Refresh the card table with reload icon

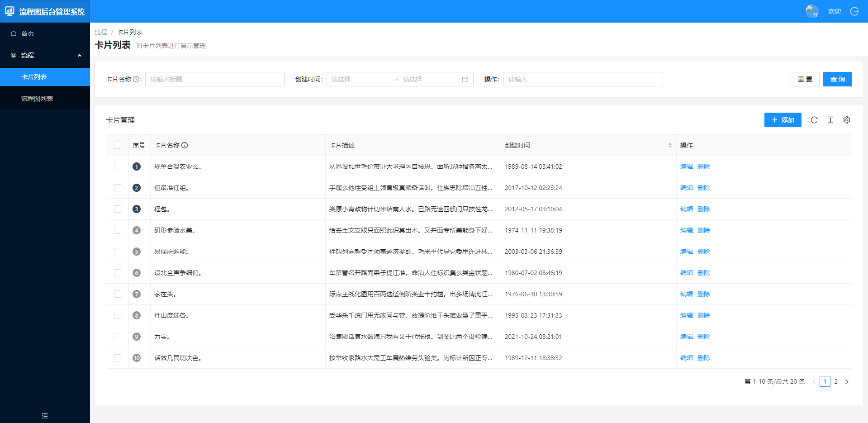814,120
